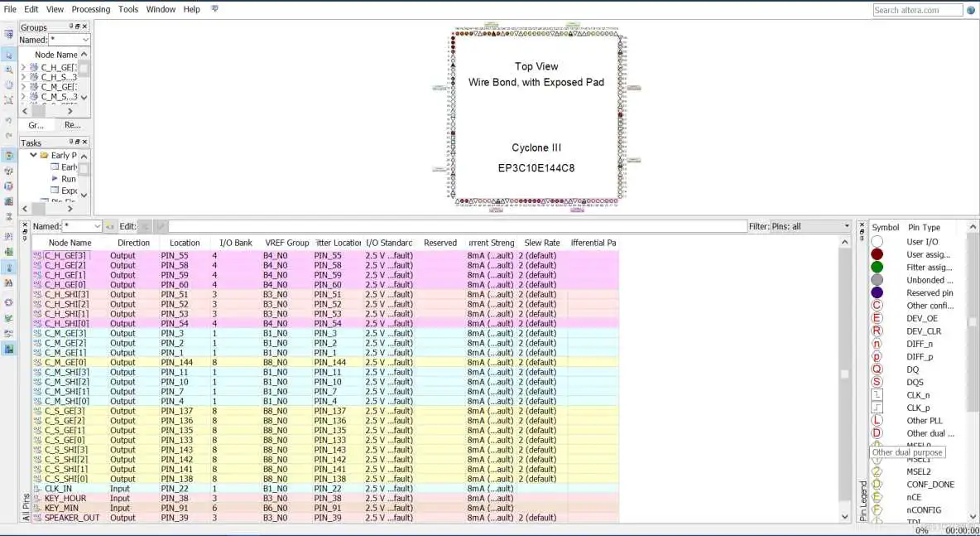Open the Help menu

point(192,9)
